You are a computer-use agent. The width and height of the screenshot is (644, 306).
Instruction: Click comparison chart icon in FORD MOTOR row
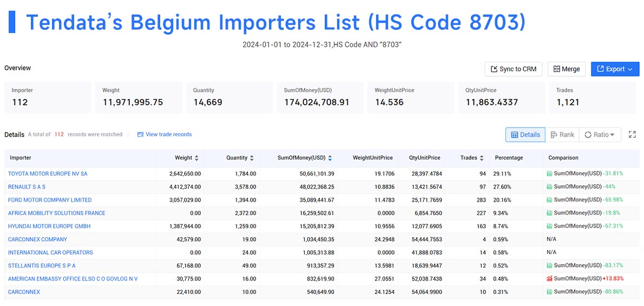pyautogui.click(x=549, y=199)
